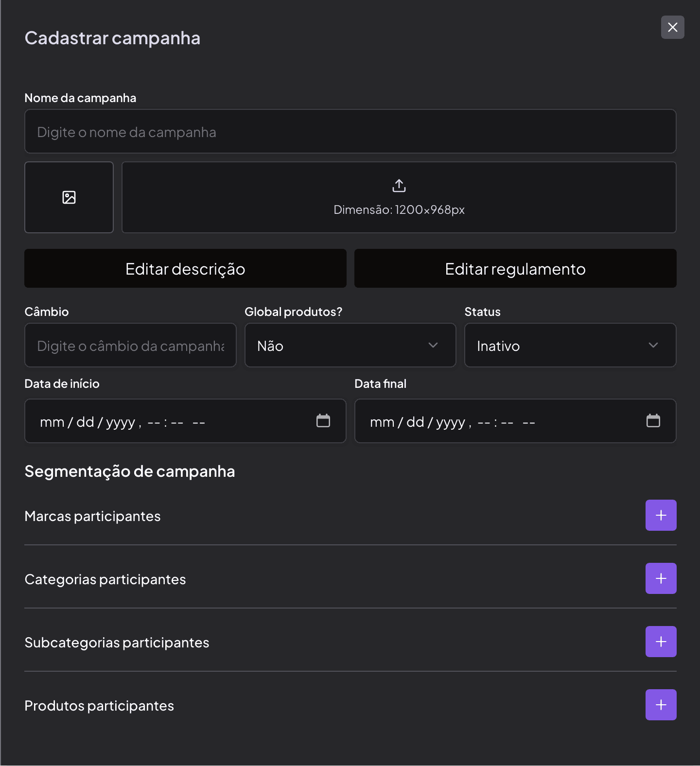Click the Marcas participantes row label
This screenshot has height=766, width=700.
tap(92, 516)
